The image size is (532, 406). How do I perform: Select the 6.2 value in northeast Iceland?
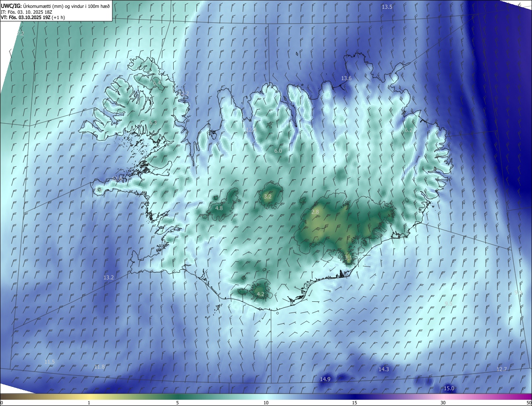coord(409,130)
